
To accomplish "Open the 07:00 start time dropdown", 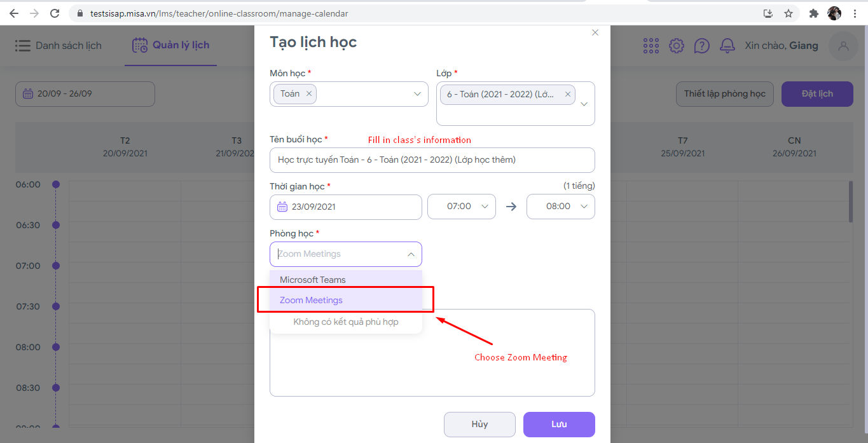I will tap(462, 207).
